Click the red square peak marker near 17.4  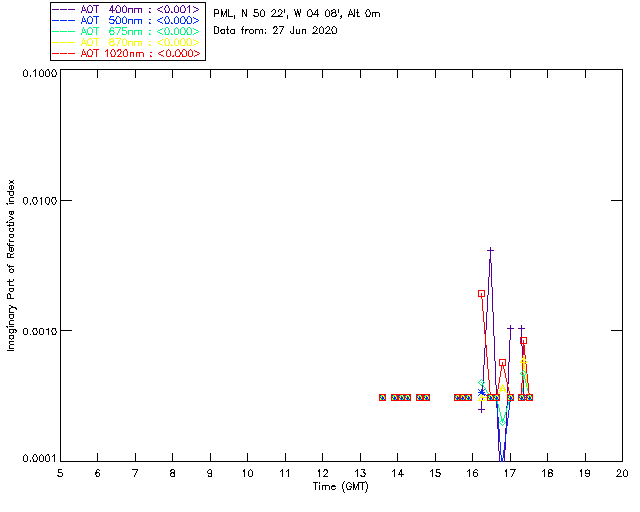(524, 341)
